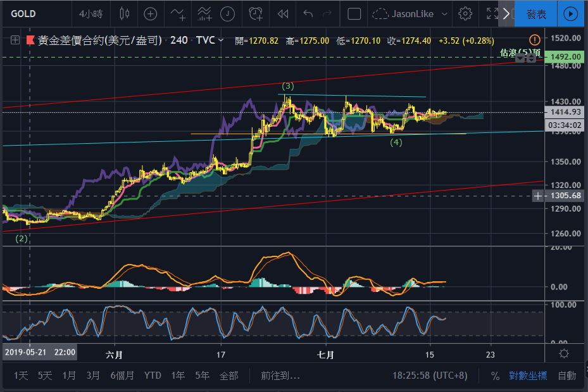The width and height of the screenshot is (588, 392).
Task: Click the 前往到... go-to date button
Action: pyautogui.click(x=280, y=376)
